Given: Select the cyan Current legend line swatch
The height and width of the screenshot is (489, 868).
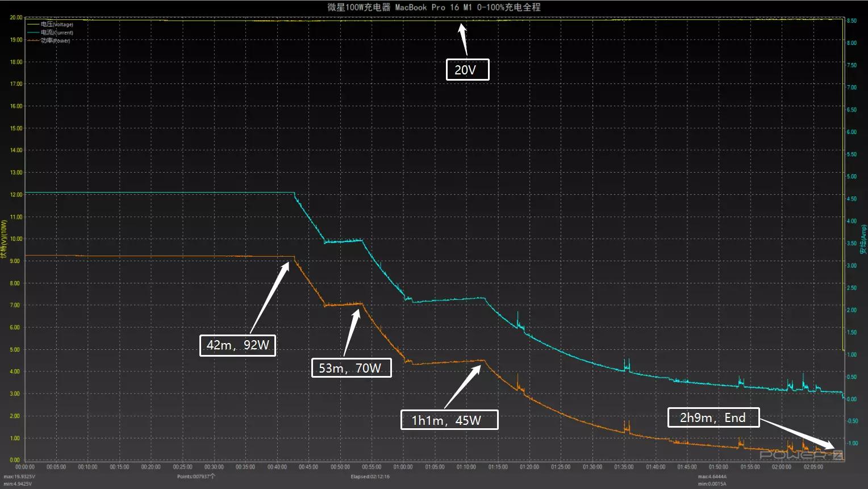Looking at the screenshot, I should click(x=33, y=32).
